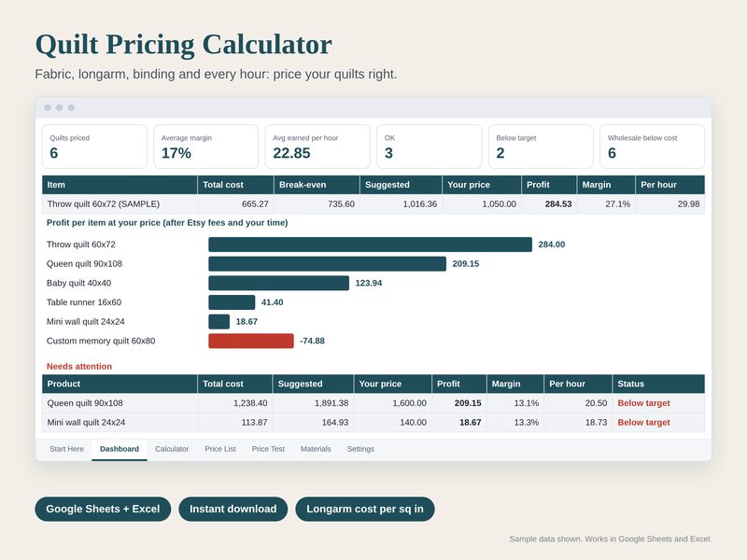Select the Average margin card

click(205, 147)
